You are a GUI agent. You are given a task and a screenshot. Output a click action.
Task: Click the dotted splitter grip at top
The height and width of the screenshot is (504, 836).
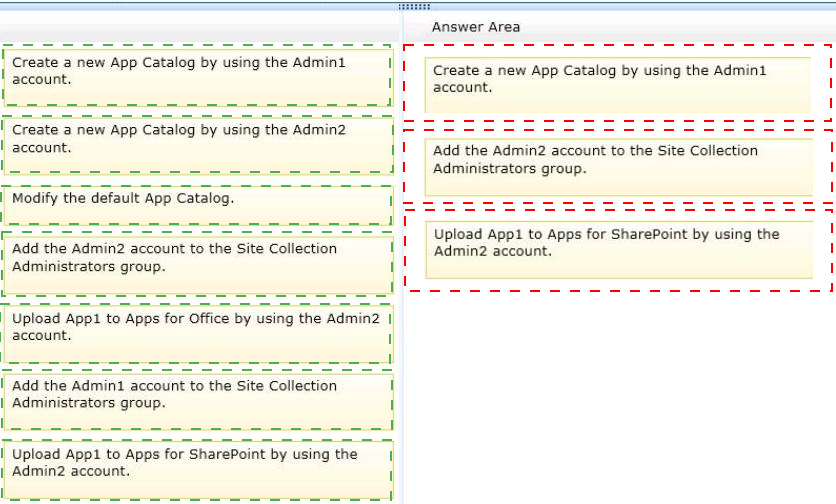414,7
